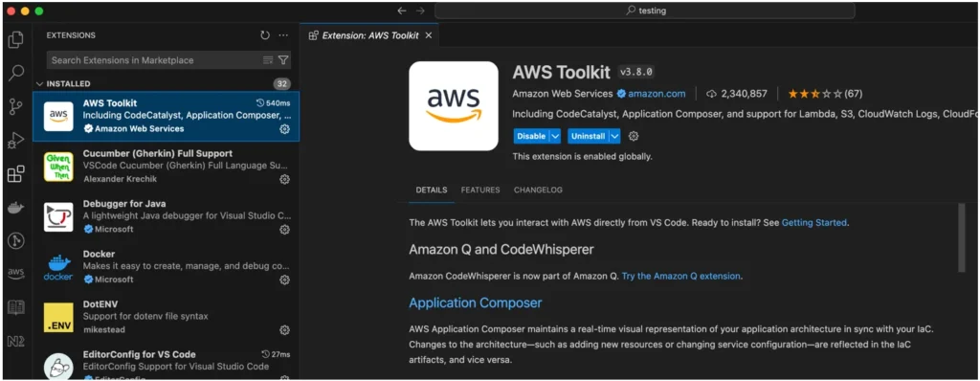980x381 pixels.
Task: Click the Search Extensions in Marketplace field
Action: click(154, 60)
